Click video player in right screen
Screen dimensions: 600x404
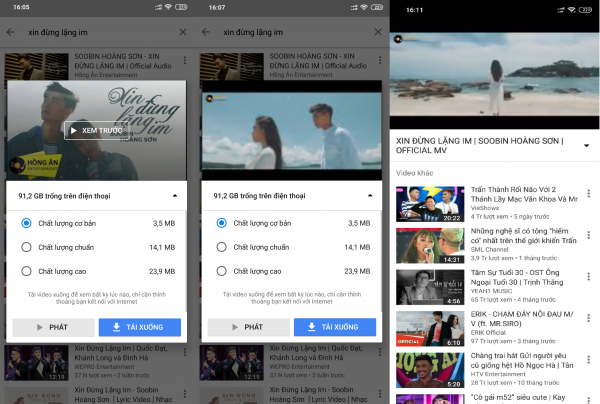(495, 74)
